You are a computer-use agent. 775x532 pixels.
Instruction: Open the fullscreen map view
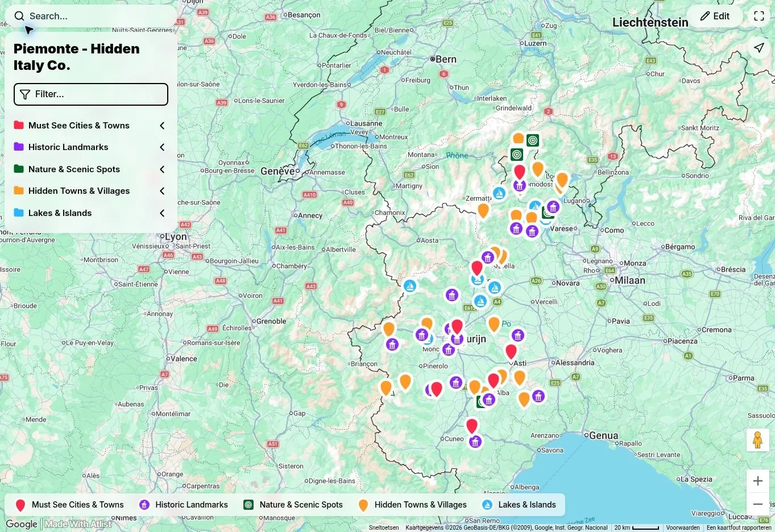tap(759, 16)
